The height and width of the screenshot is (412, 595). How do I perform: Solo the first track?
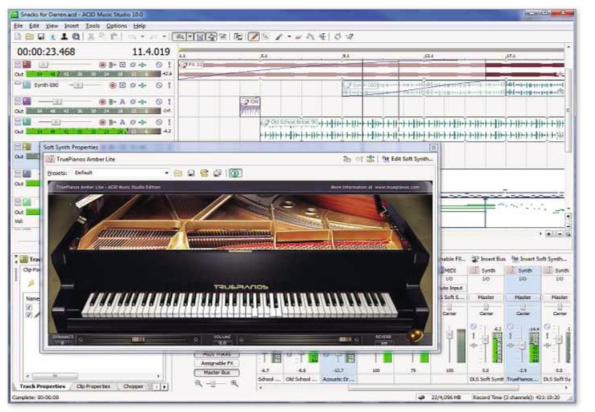tap(169, 65)
